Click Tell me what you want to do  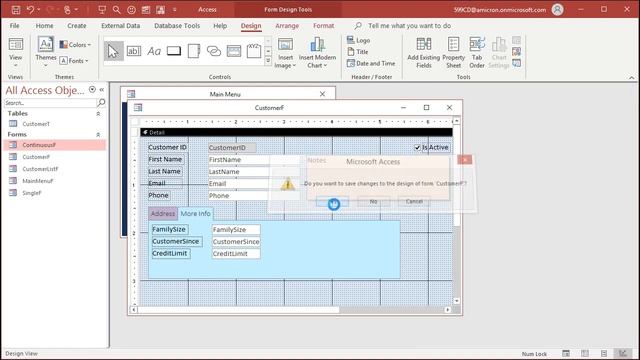tap(409, 26)
